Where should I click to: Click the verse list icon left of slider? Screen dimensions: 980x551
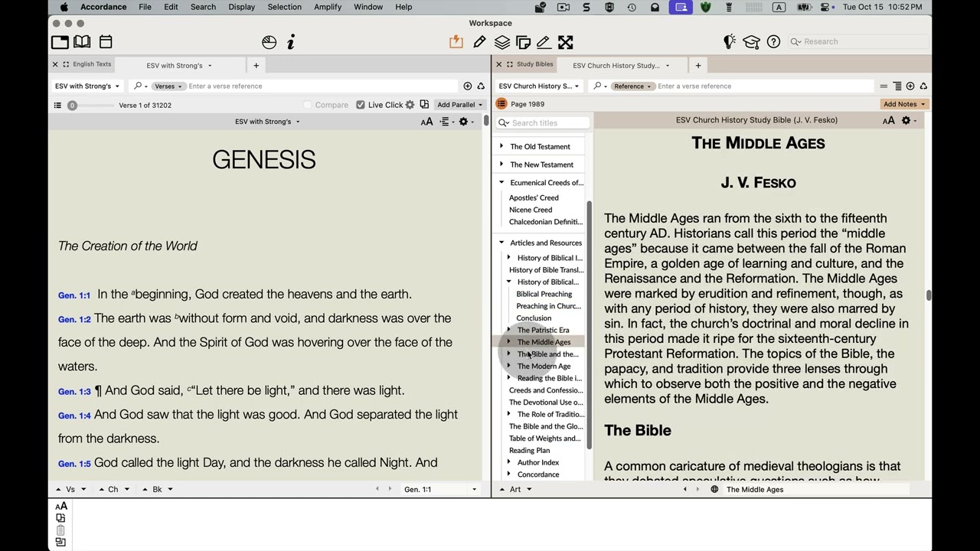pyautogui.click(x=57, y=105)
